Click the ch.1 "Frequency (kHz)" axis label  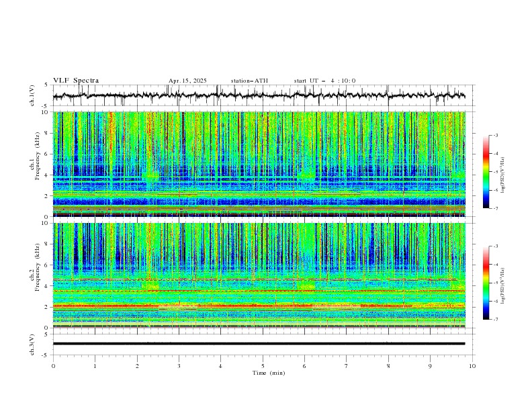38,154
